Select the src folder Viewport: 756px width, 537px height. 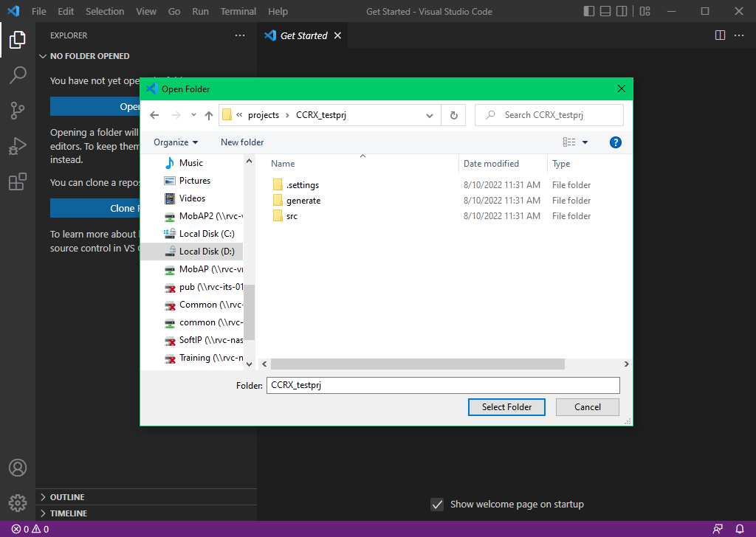[x=285, y=216]
